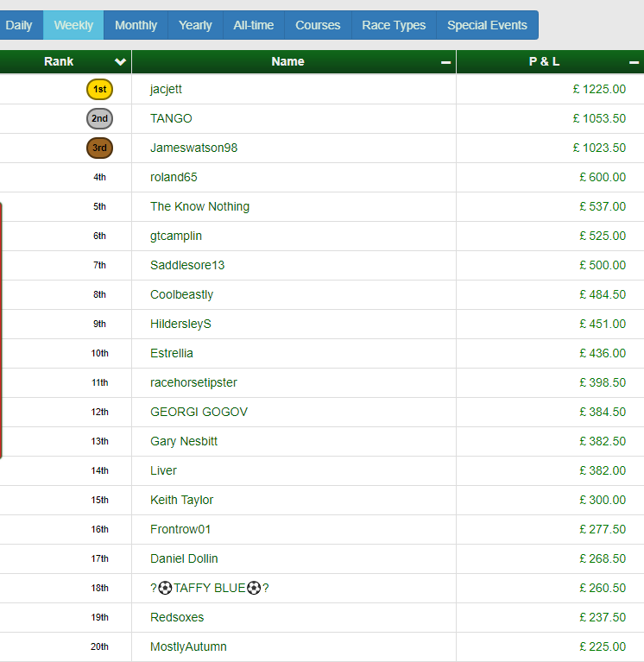Click the GEORGI GOGOV name

[199, 412]
